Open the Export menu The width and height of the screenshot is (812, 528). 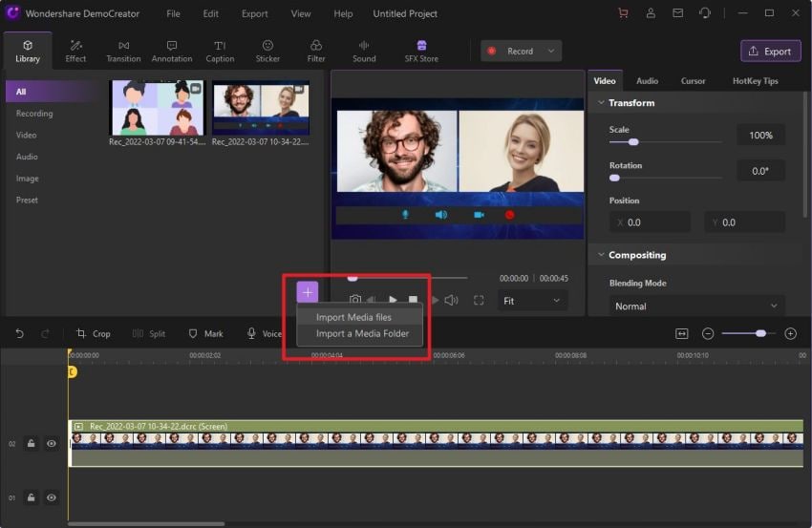click(255, 14)
